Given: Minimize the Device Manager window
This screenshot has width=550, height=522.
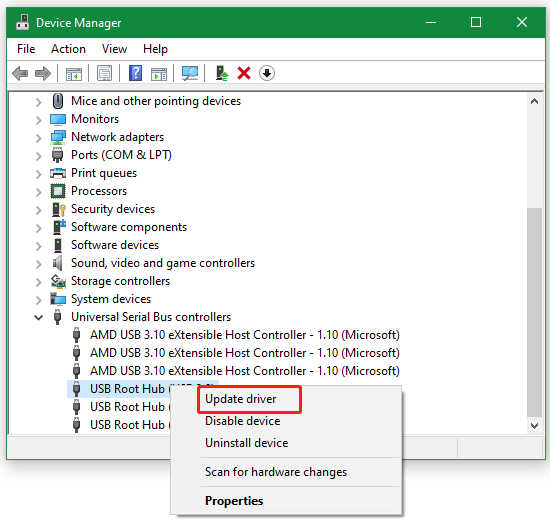Looking at the screenshot, I should tap(431, 22).
